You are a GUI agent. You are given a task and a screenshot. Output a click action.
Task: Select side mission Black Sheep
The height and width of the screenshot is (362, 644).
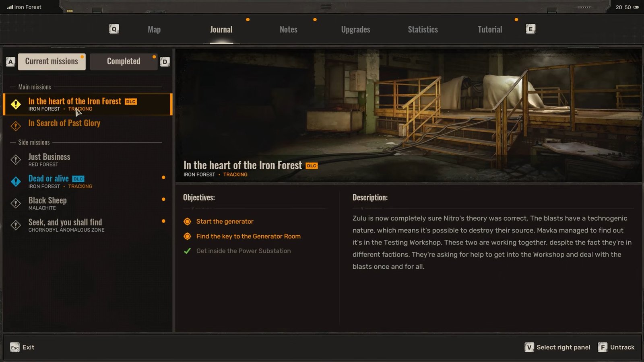(88, 203)
